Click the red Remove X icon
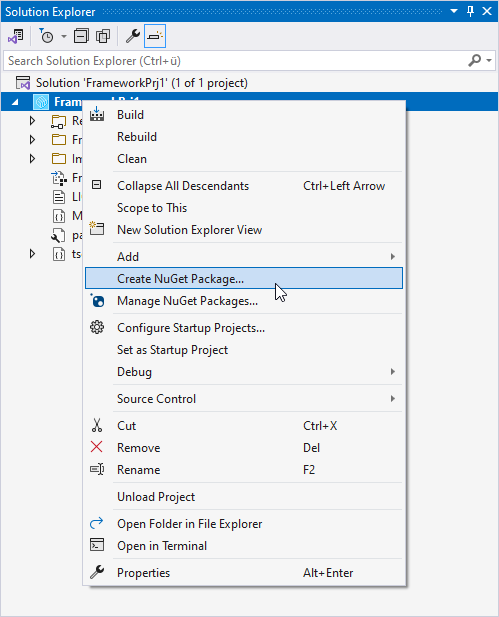The image size is (499, 617). (x=96, y=447)
